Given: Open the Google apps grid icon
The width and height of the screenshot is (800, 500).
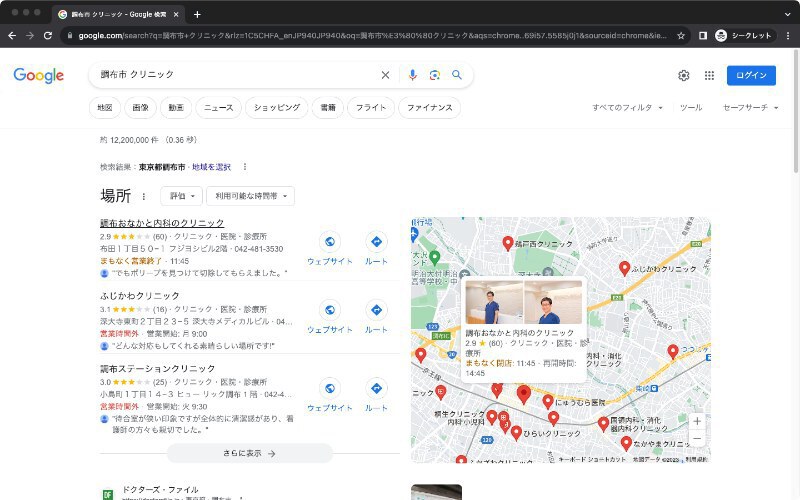Looking at the screenshot, I should pos(709,75).
